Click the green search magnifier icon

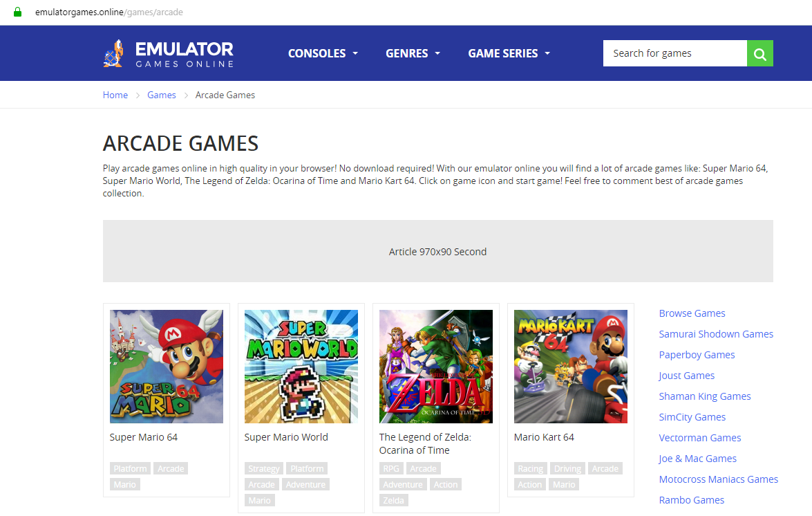pos(759,54)
